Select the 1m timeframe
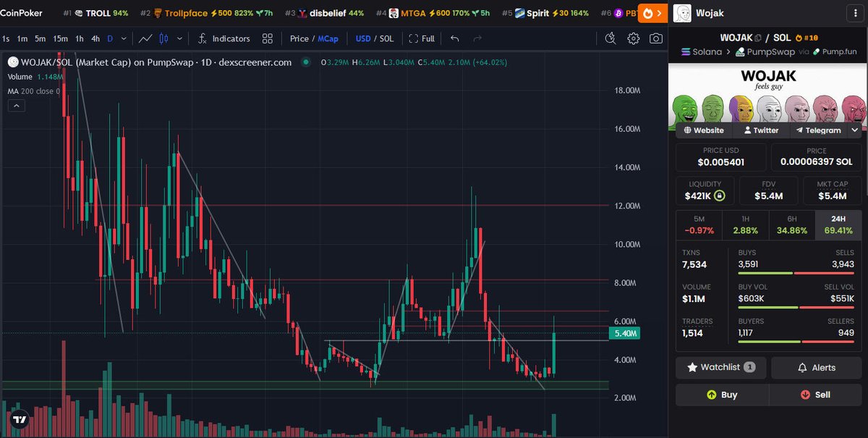 coord(22,38)
